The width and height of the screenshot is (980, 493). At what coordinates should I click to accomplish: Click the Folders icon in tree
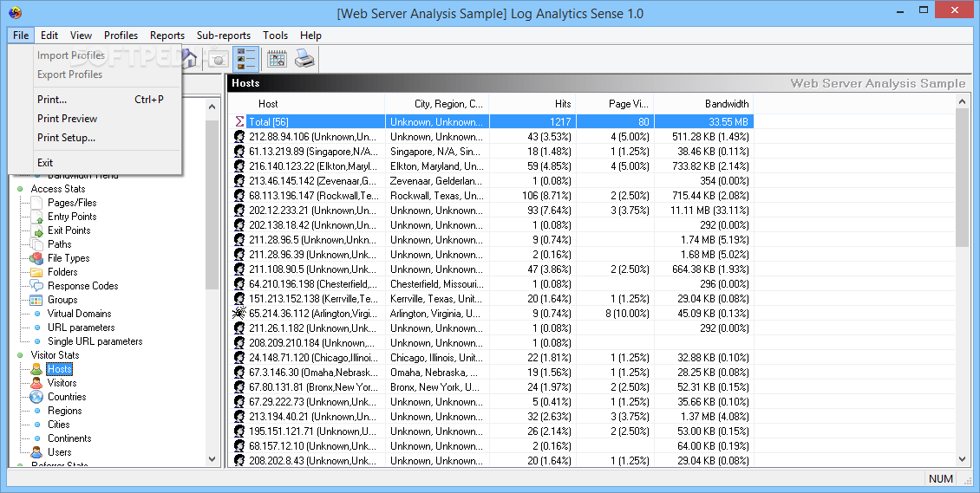[x=37, y=272]
